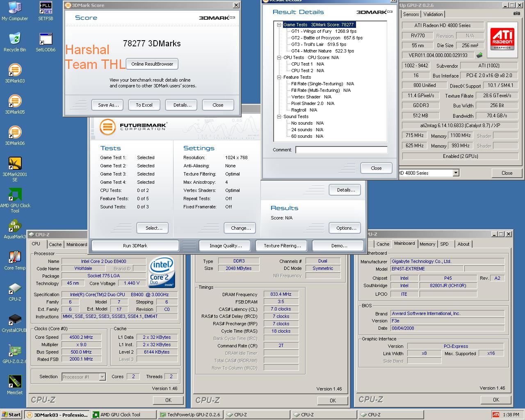This screenshot has width=525, height=420.
Task: Open the AquaMark3 desktop icon
Action: point(15,229)
